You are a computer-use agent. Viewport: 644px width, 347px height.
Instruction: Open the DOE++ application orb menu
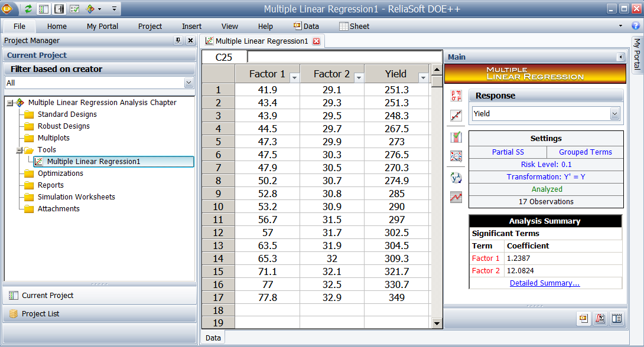pos(7,8)
